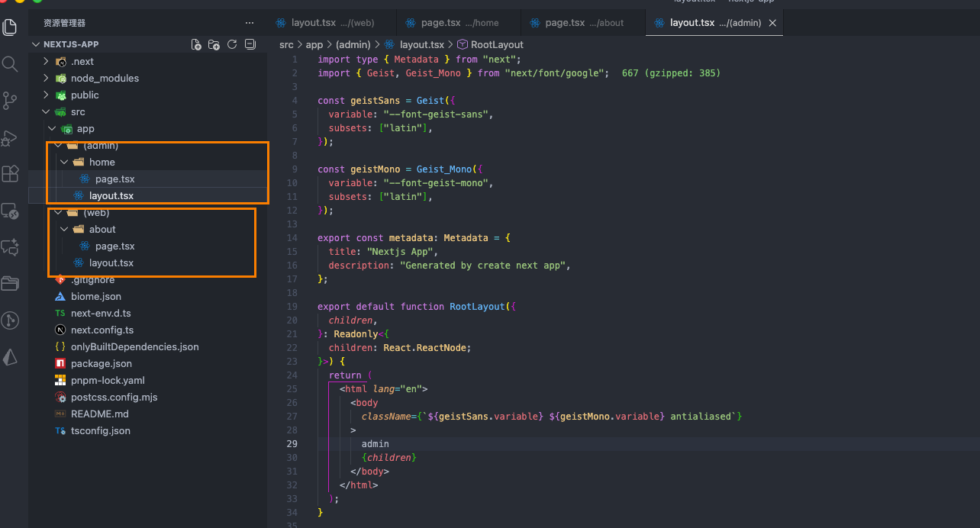Open the explorer more actions menu
The image size is (980, 528).
(x=250, y=23)
